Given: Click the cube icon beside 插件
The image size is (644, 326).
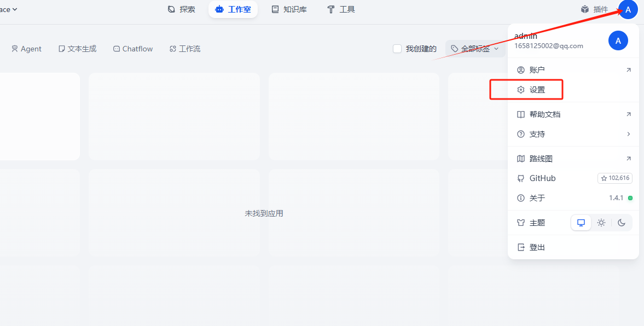Looking at the screenshot, I should 585,9.
